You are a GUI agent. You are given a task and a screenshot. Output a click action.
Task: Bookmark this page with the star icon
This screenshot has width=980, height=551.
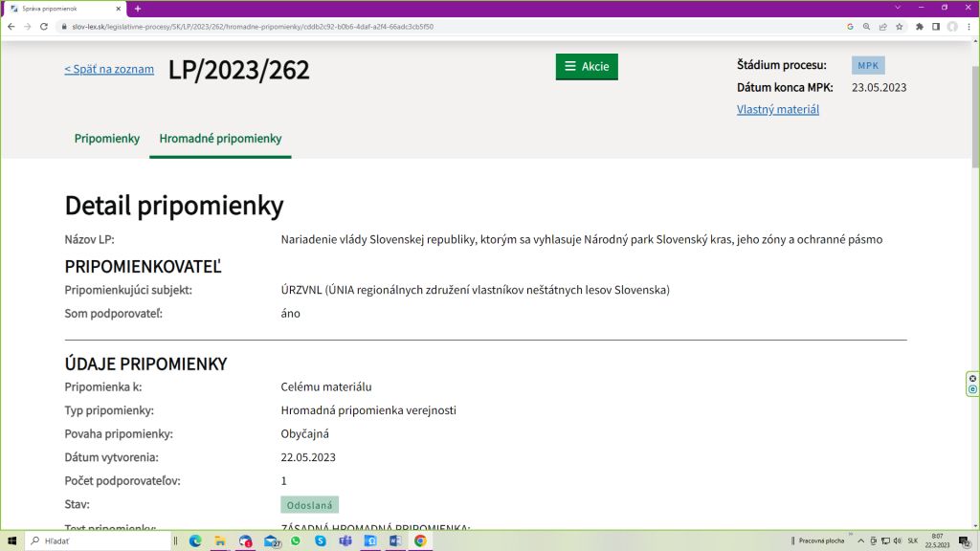click(x=899, y=27)
